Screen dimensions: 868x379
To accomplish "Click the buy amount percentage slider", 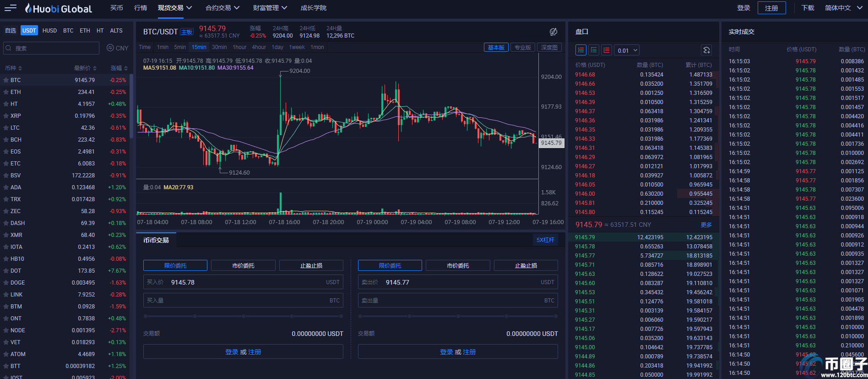I will [243, 316].
